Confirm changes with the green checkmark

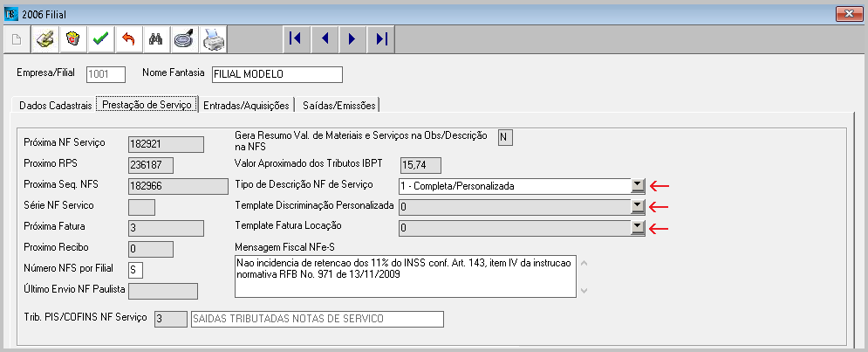tap(101, 38)
